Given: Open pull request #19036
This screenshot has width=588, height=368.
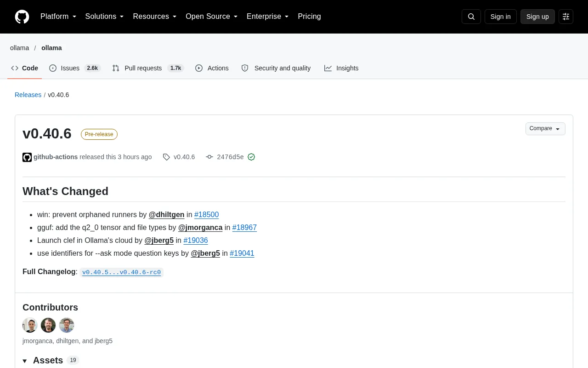Looking at the screenshot, I should pos(196,241).
